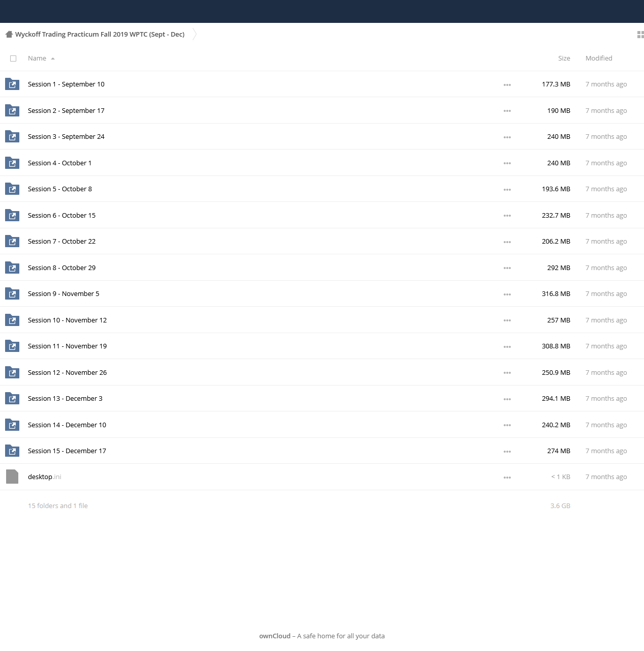Show the three-dot menu for desktop.ini
Viewport: 644px width, 651px height.
507,478
